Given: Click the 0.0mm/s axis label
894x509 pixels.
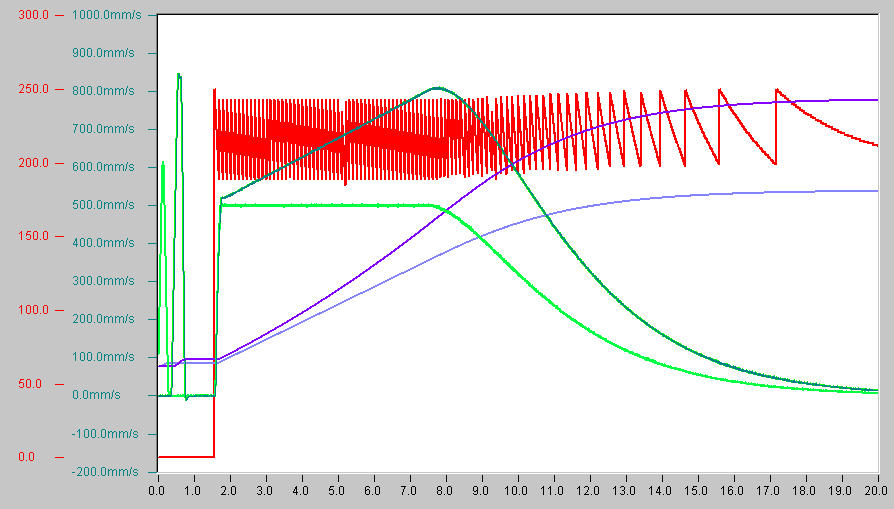Looking at the screenshot, I should click(x=96, y=395).
